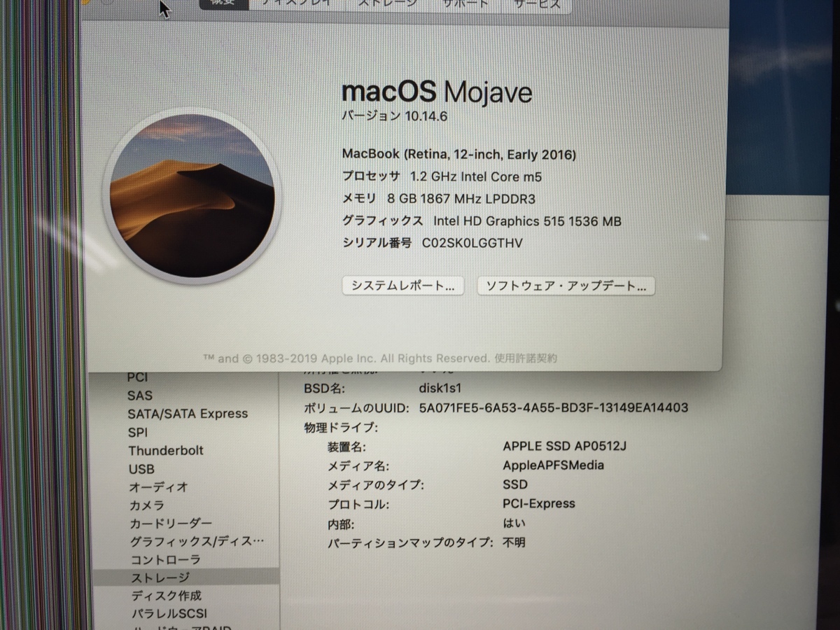Screen dimensions: 840x630
Task: Click the シリアル番号 label
Action: (377, 244)
